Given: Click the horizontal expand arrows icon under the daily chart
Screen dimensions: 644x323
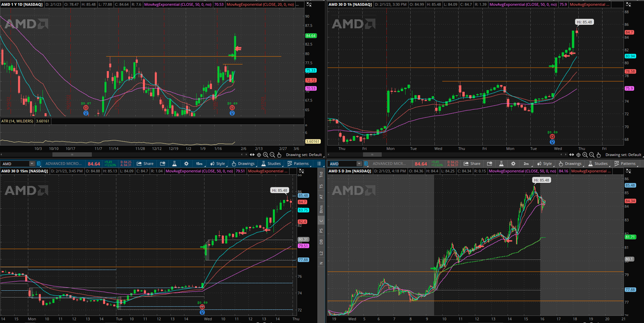Looking at the screenshot, I should point(252,155).
